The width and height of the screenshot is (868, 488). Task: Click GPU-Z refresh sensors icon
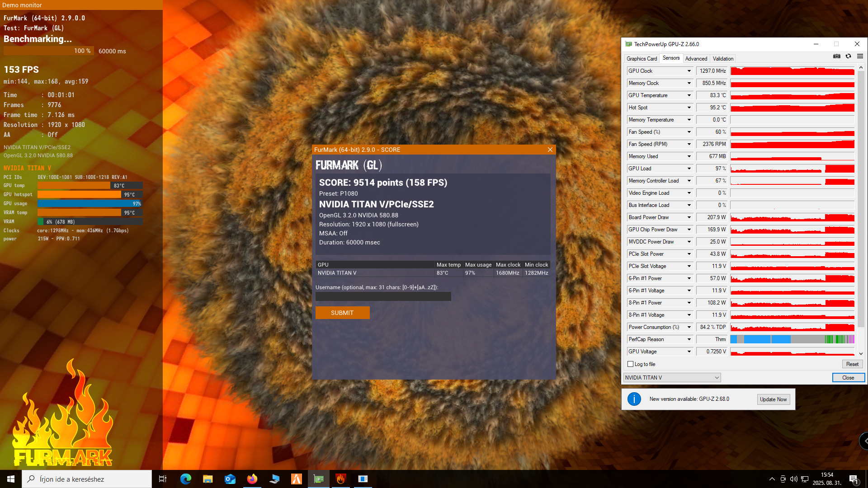[848, 56]
